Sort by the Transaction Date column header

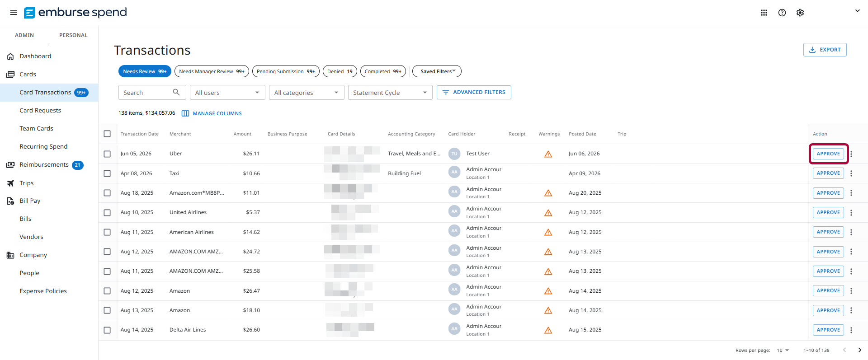point(140,134)
